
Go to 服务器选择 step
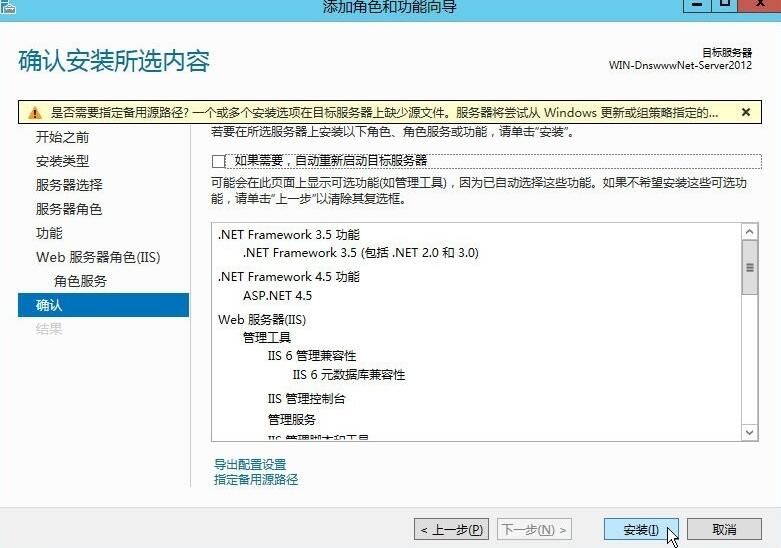(69, 185)
